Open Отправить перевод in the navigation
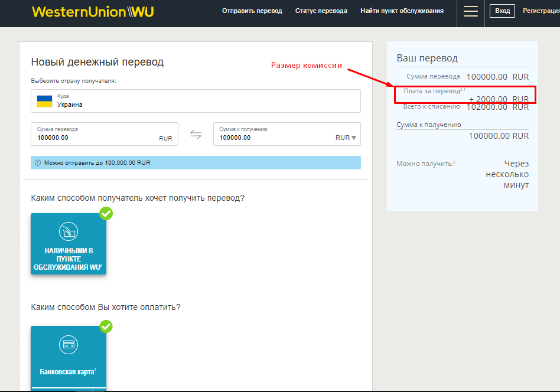The width and height of the screenshot is (560, 392). (252, 11)
